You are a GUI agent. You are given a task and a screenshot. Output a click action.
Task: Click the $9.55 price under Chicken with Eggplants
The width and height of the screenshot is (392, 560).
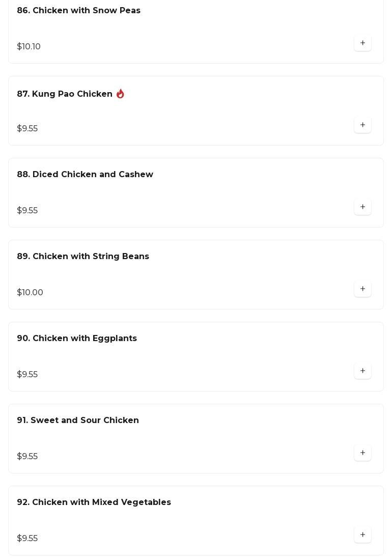pos(27,375)
